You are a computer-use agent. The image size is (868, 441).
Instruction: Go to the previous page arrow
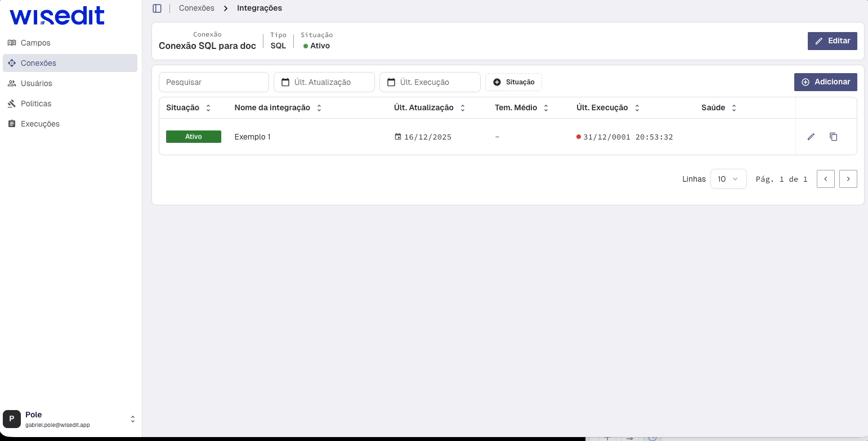(x=825, y=179)
